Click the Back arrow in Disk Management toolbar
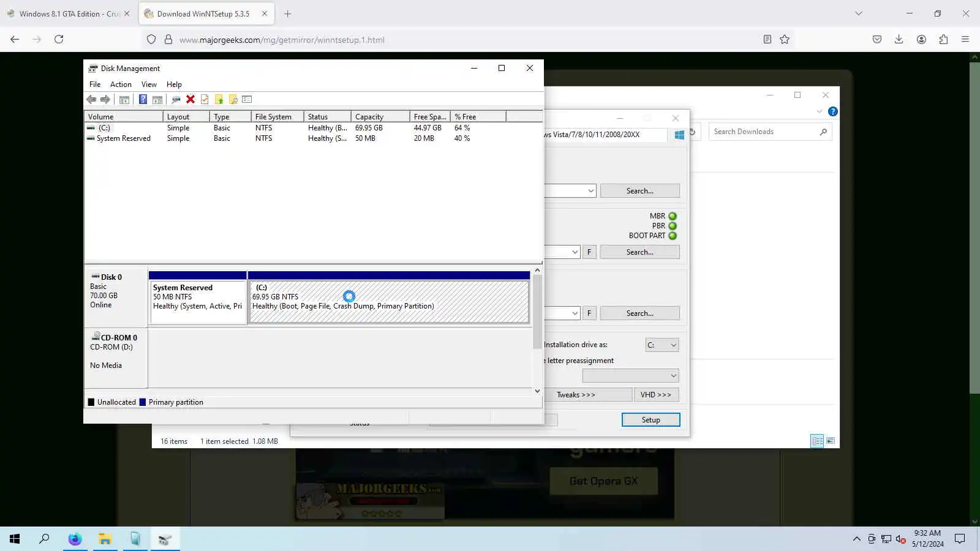 pos(91,99)
